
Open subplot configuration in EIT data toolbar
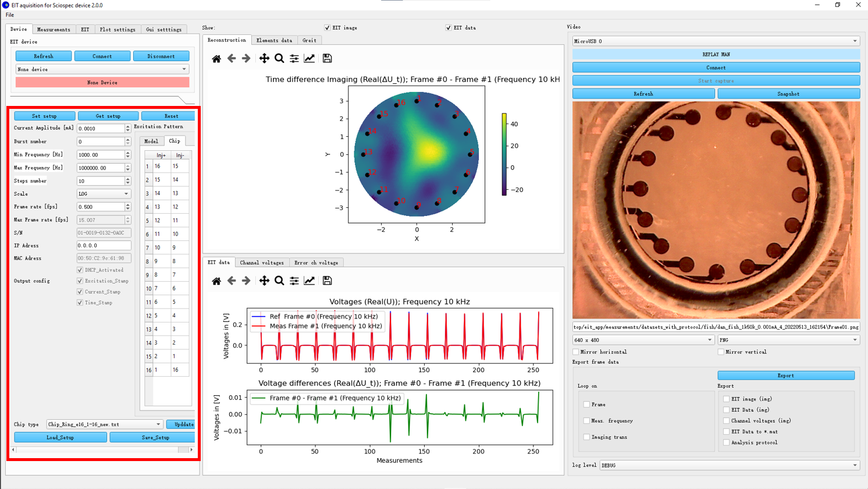coord(294,281)
